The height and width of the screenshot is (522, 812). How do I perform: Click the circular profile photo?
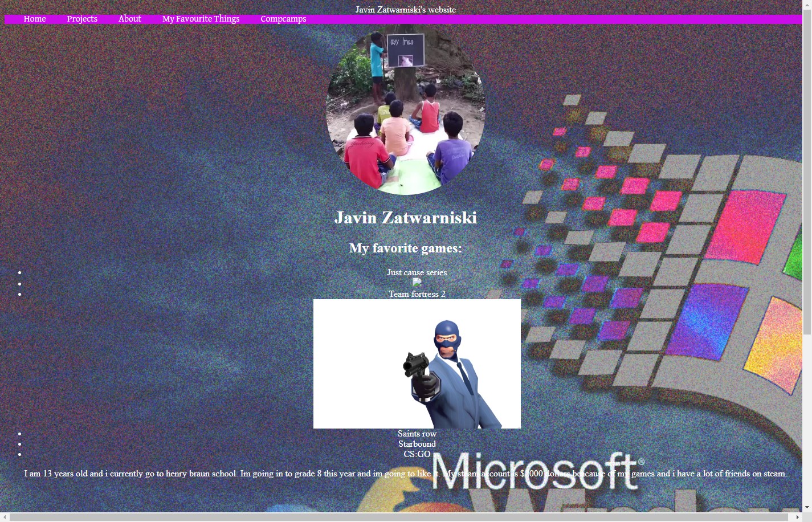pyautogui.click(x=406, y=109)
